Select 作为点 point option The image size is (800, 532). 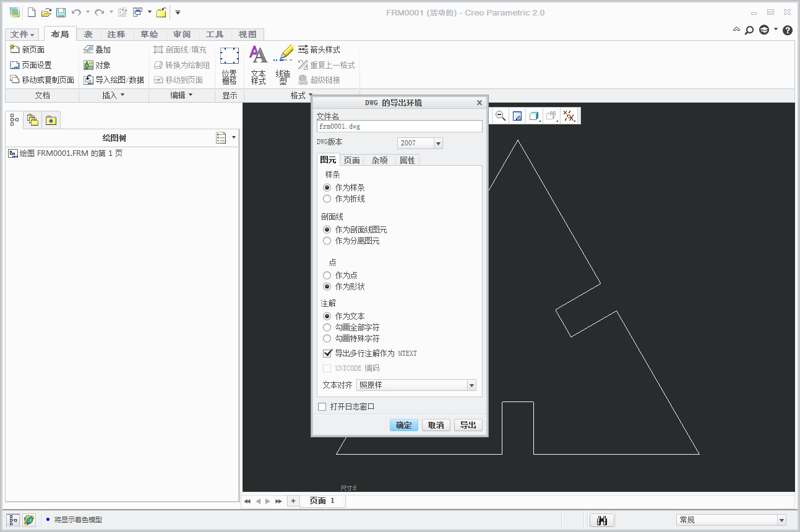point(327,275)
